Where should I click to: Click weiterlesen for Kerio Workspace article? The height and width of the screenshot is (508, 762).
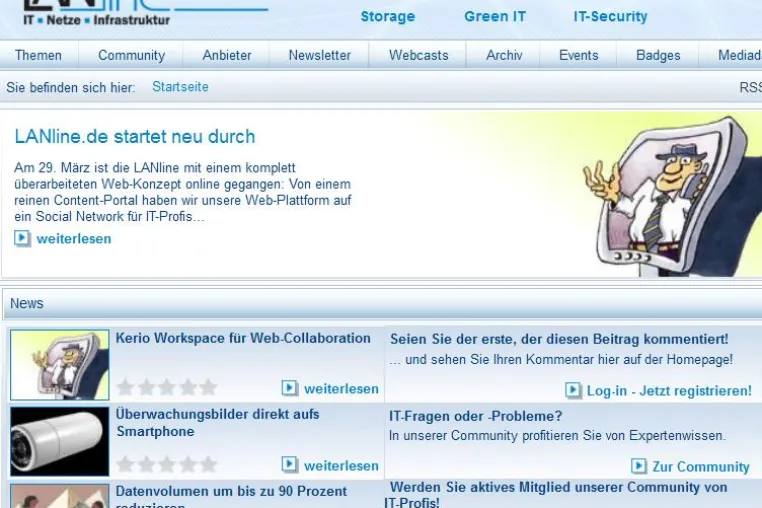[341, 389]
